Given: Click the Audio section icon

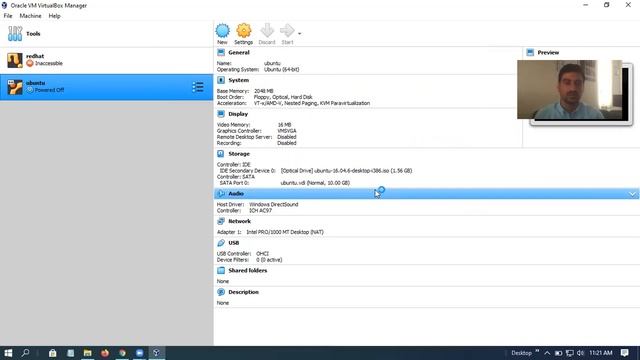Looking at the screenshot, I should click(221, 193).
